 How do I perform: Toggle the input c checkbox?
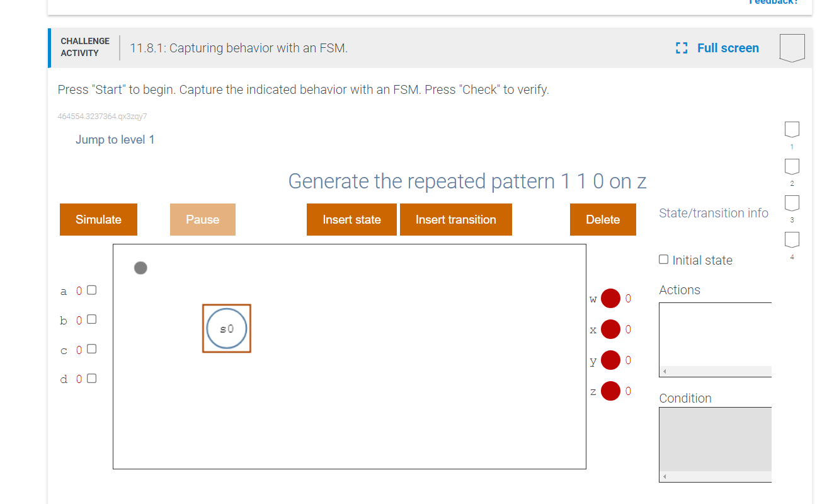coord(91,348)
